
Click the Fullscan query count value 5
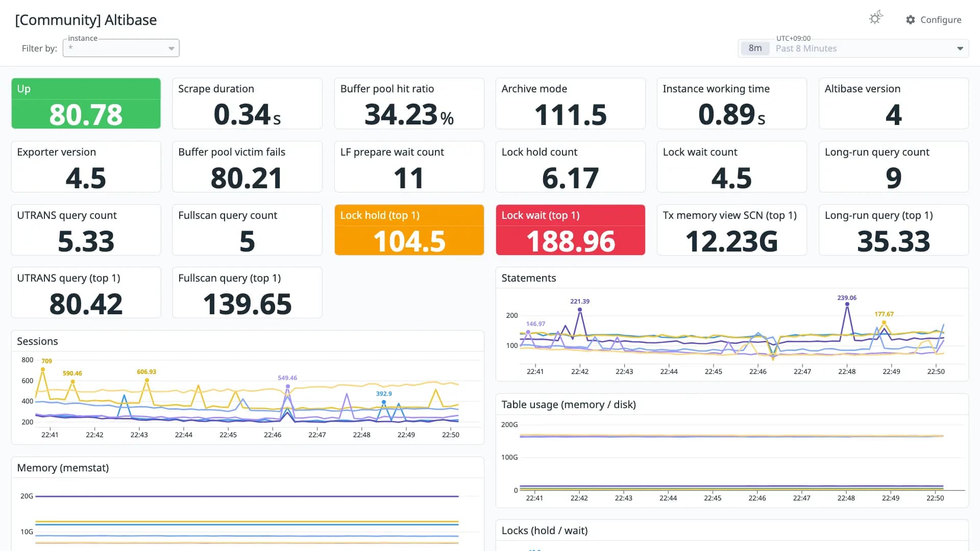[x=247, y=241]
